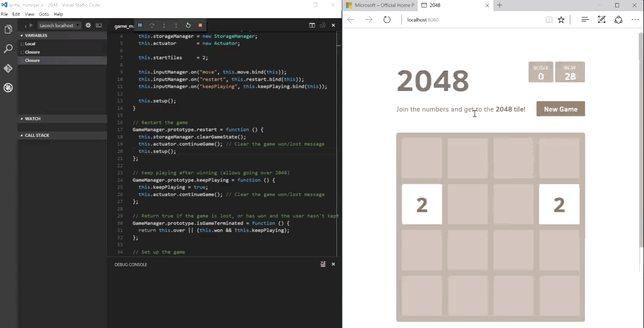Open launch configurations via gear icon
Image resolution: width=644 pixels, height=328 pixels.
[88, 24]
